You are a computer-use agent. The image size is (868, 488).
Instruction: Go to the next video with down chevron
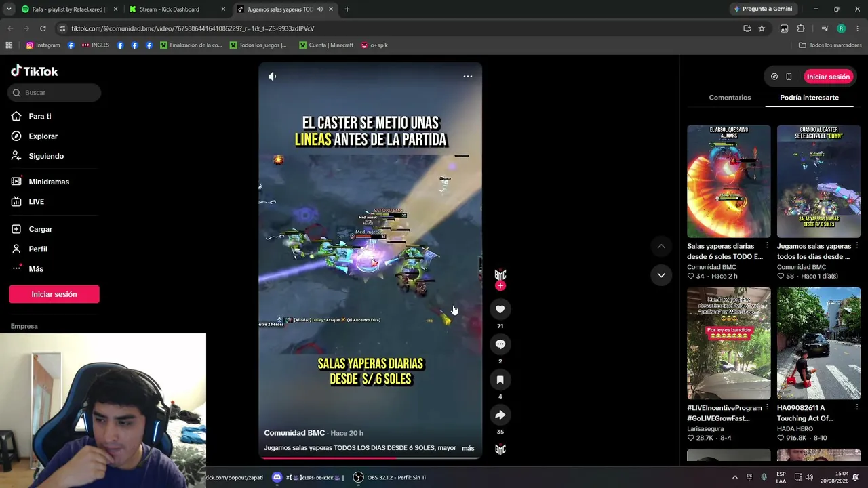click(x=661, y=275)
